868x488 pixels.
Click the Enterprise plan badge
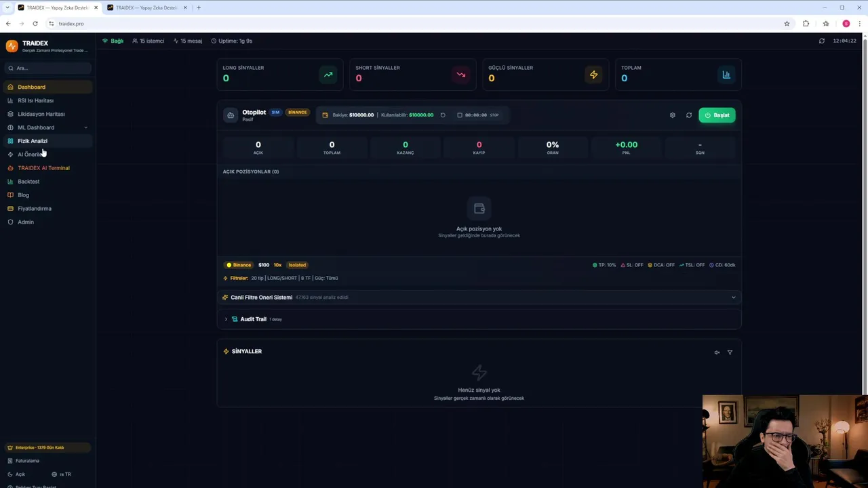(47, 447)
